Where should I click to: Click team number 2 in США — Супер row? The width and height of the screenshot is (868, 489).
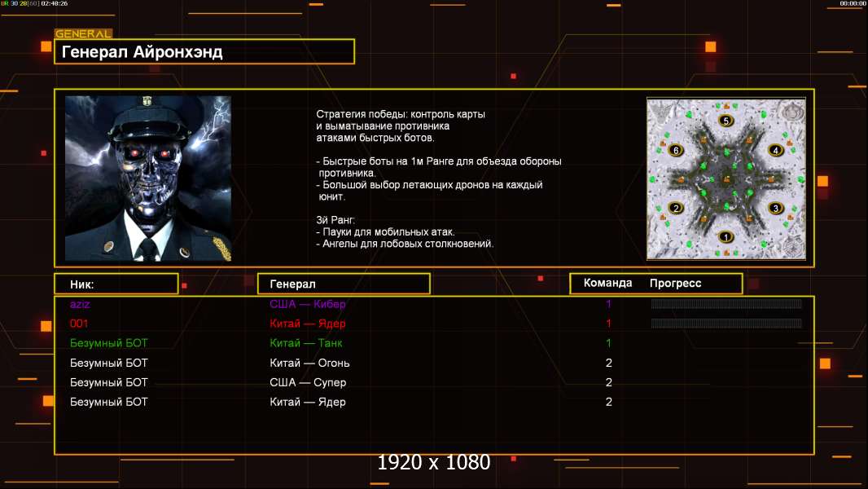tap(609, 383)
